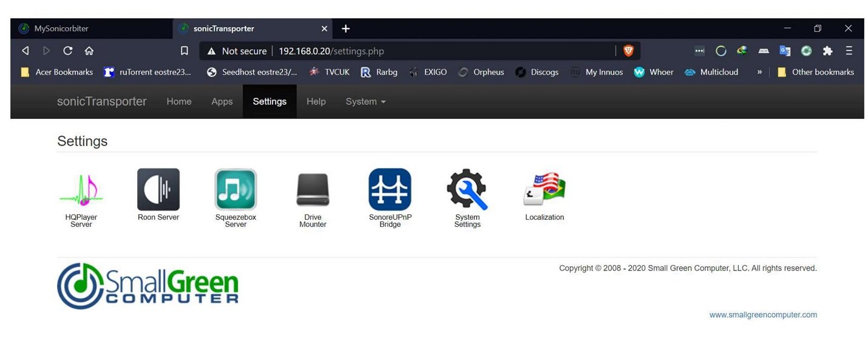The height and width of the screenshot is (358, 868).
Task: Close the sonicTransporter tab
Action: (x=324, y=29)
